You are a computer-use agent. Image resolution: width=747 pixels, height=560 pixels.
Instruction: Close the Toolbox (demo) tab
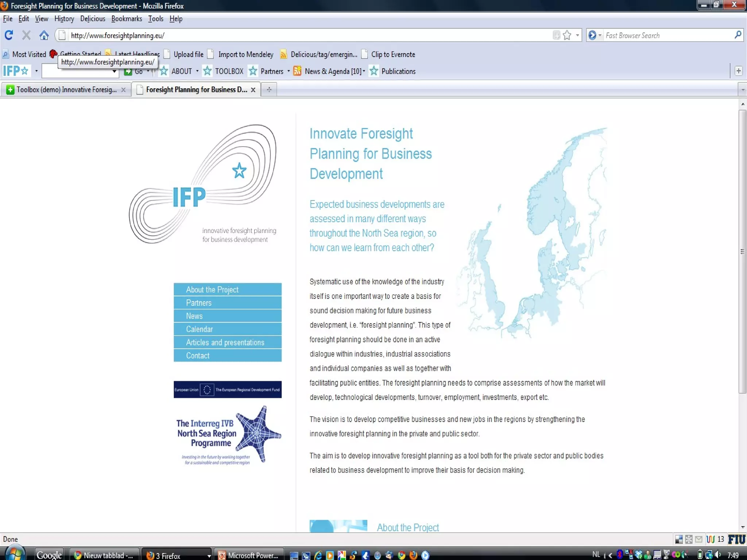pyautogui.click(x=123, y=90)
